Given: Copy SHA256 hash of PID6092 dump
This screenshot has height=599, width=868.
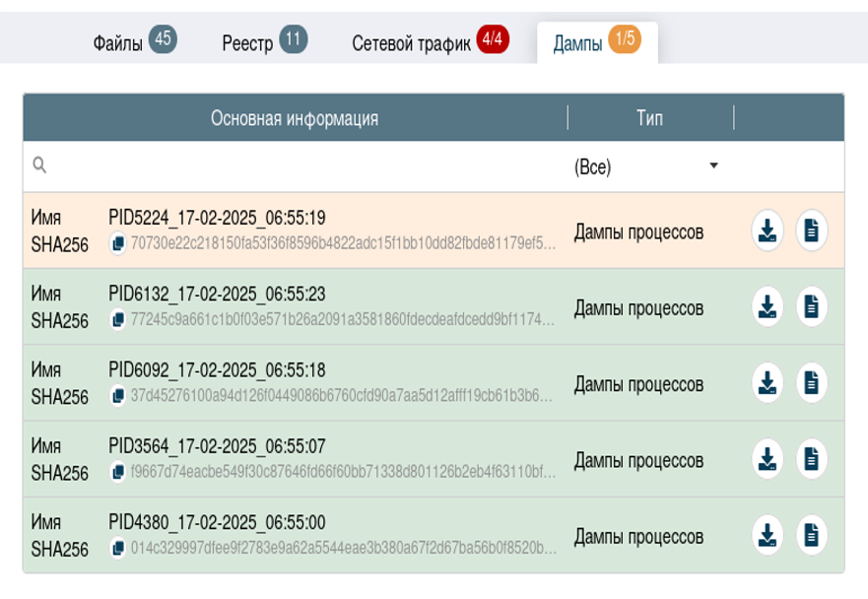Looking at the screenshot, I should point(118,395).
